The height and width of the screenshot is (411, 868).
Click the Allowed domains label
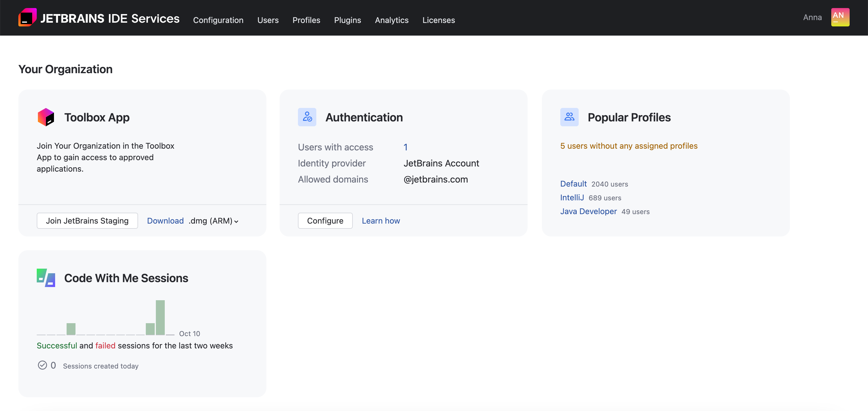pyautogui.click(x=333, y=179)
